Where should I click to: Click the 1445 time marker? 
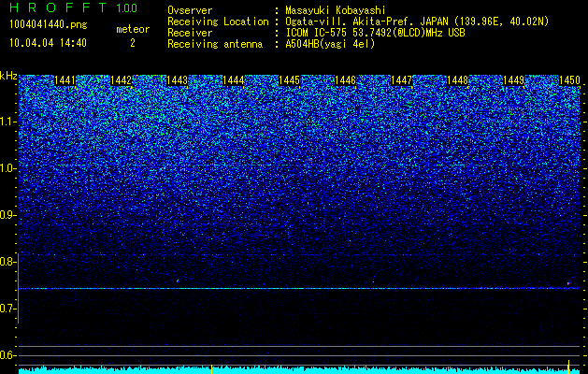tap(290, 80)
